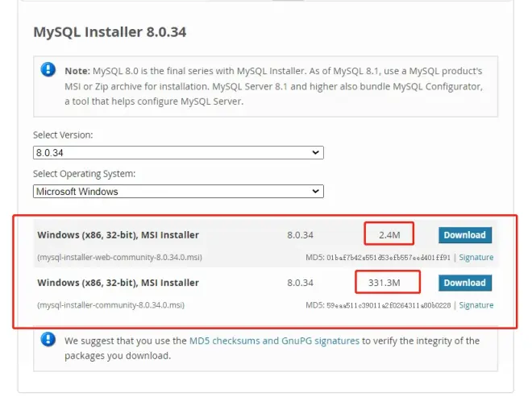Click the MSI Installer title in 2.4M row
Image resolution: width=532 pixels, height=397 pixels.
(x=118, y=235)
